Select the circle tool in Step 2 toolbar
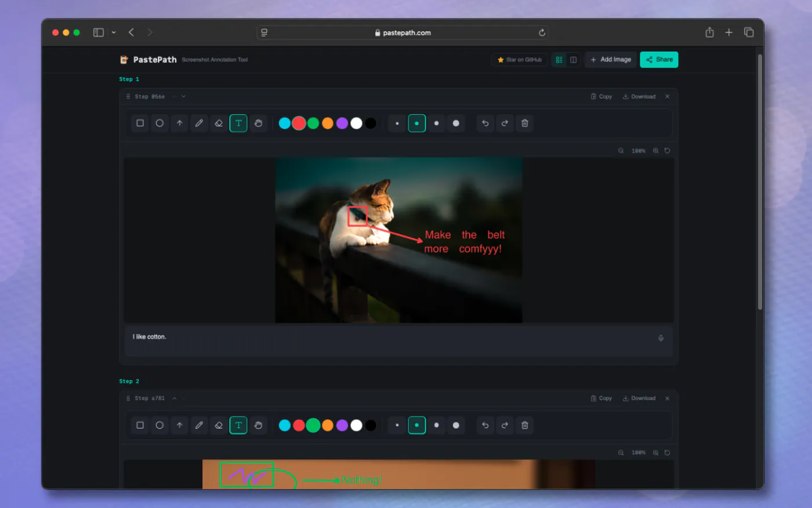 tap(159, 425)
